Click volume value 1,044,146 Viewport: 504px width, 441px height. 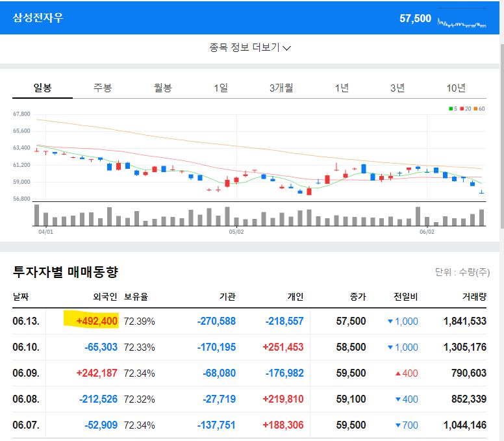(465, 425)
